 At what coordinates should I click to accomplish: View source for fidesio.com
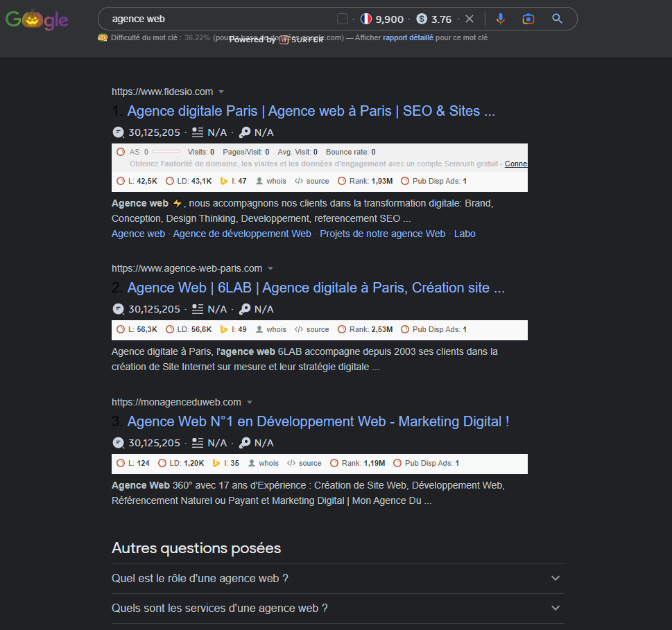coord(312,181)
